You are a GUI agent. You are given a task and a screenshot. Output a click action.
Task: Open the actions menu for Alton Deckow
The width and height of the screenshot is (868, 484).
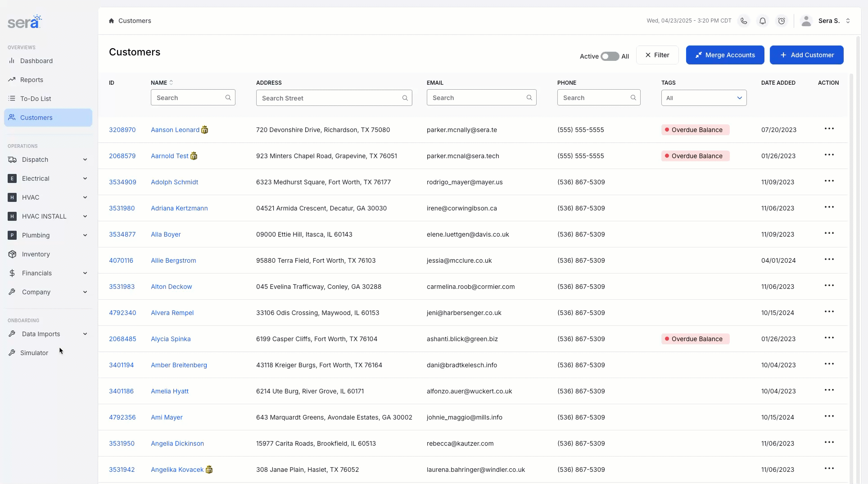(x=829, y=286)
